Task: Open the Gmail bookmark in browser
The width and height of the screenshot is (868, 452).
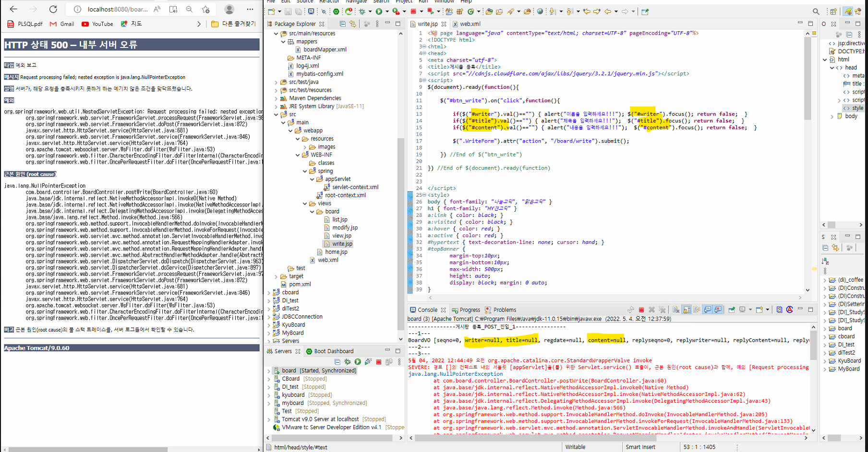Action: tap(62, 24)
